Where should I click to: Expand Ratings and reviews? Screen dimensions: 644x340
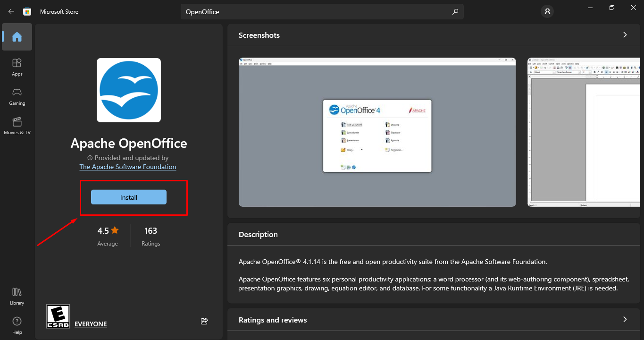(x=625, y=320)
